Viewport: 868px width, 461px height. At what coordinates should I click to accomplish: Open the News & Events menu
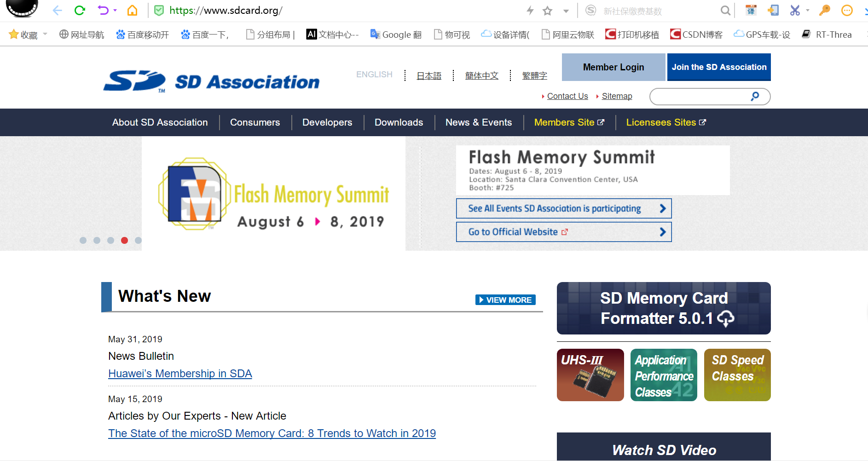479,122
